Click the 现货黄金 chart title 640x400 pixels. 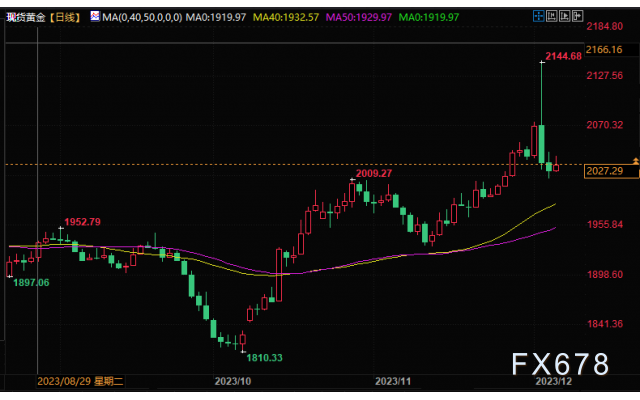point(25,18)
